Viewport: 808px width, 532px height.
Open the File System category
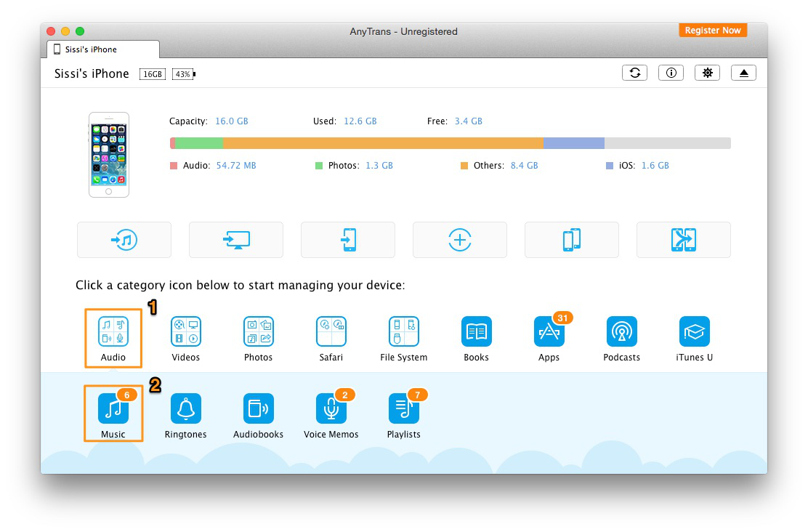point(403,331)
